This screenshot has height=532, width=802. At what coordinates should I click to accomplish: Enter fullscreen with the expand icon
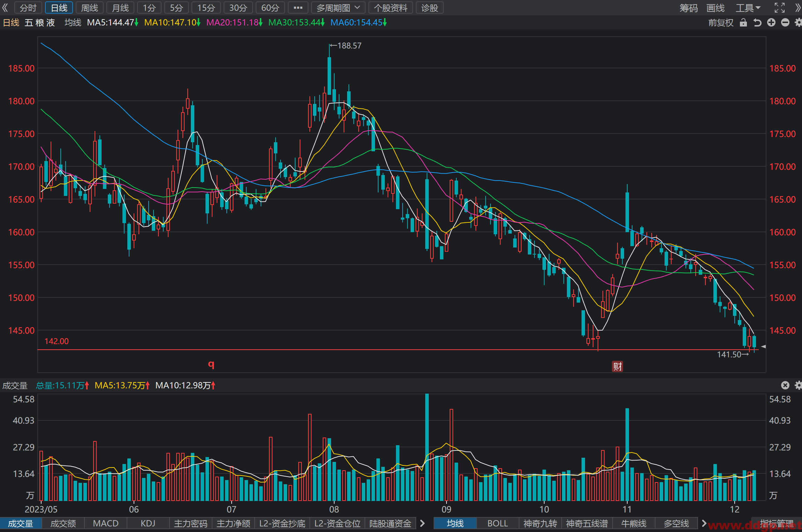[x=780, y=8]
